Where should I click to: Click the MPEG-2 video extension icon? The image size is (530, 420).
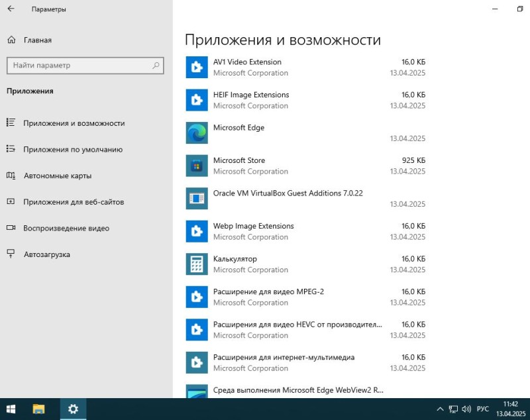pyautogui.click(x=197, y=297)
